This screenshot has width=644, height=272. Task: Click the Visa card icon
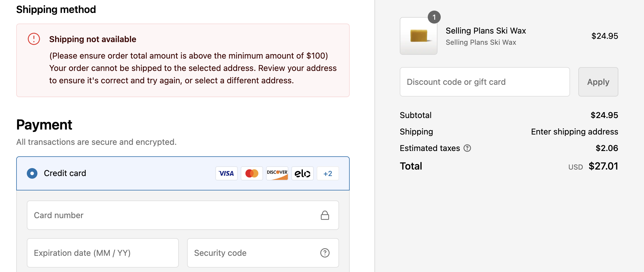click(226, 173)
